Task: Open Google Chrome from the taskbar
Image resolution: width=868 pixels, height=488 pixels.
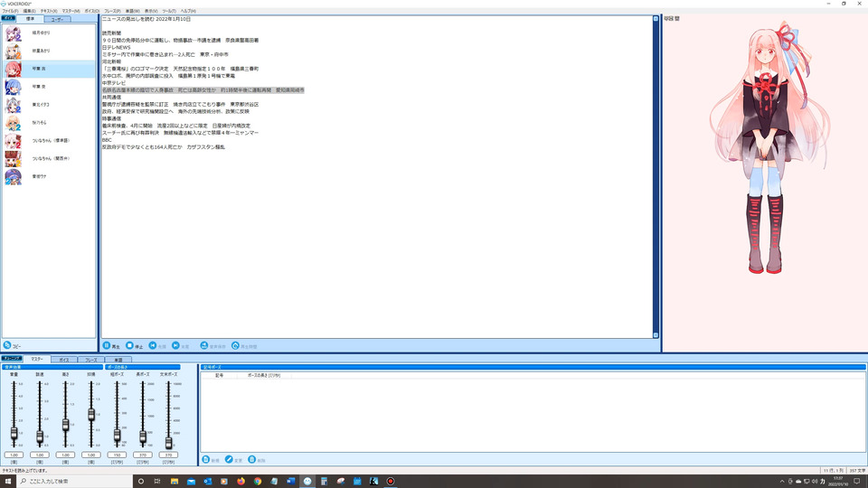Action: 258,482
